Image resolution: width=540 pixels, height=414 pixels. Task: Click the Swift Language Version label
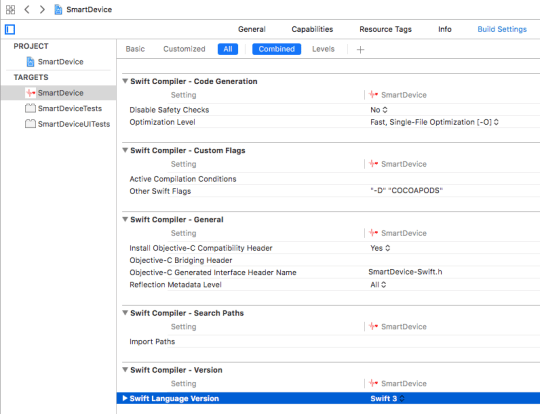(x=174, y=399)
